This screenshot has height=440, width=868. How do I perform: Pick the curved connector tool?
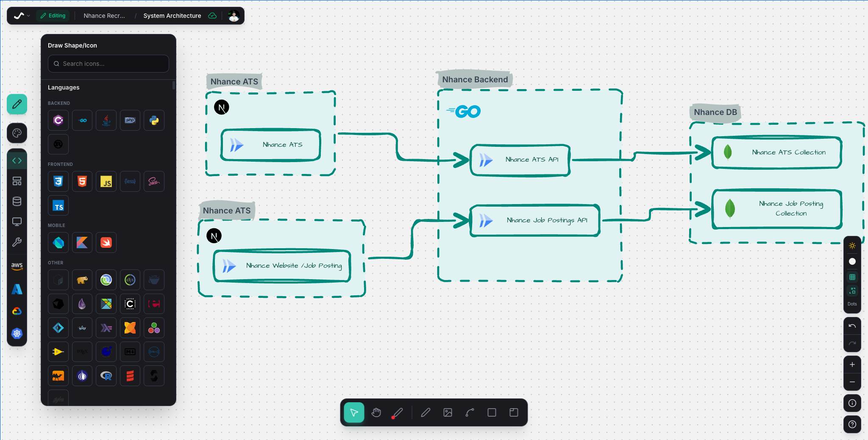coord(470,412)
